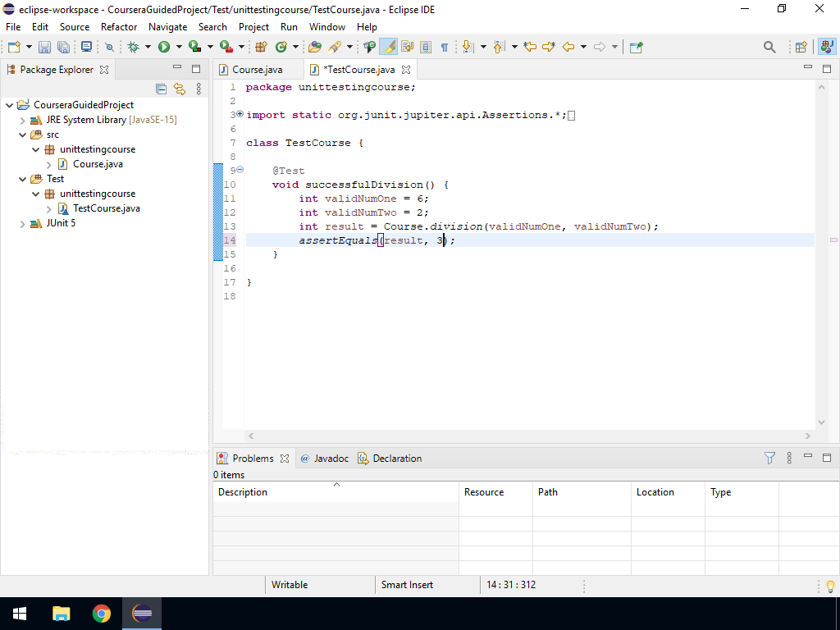
Task: Click the Save icon in toolbar
Action: click(44, 48)
